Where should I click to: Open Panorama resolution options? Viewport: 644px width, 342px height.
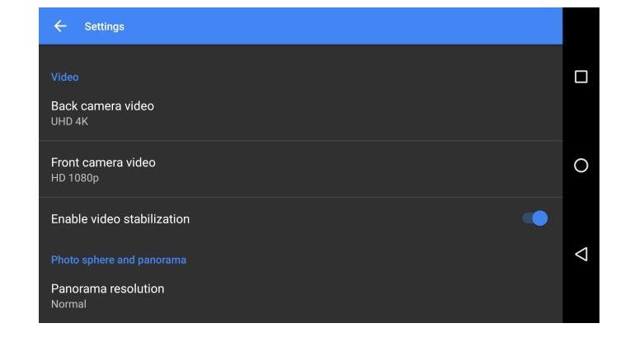[107, 289]
